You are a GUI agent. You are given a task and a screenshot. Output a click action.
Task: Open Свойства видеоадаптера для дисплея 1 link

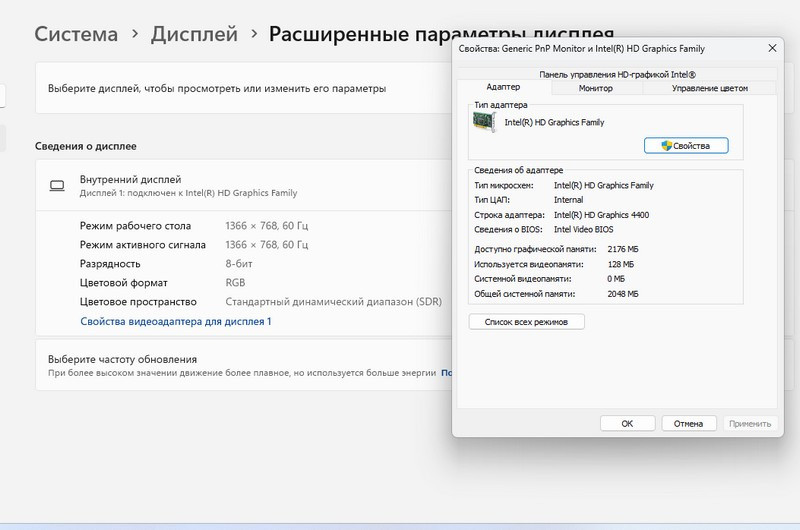(x=176, y=321)
